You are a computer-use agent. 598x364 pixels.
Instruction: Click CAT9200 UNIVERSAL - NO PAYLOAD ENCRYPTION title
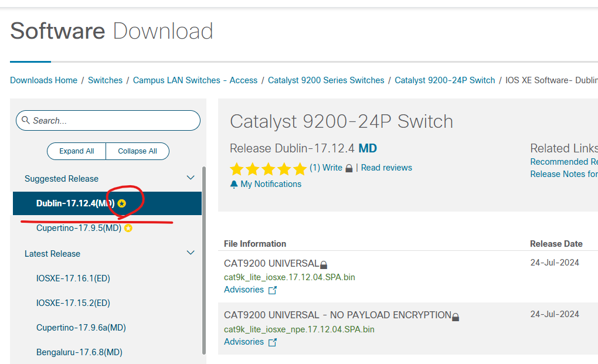click(338, 315)
